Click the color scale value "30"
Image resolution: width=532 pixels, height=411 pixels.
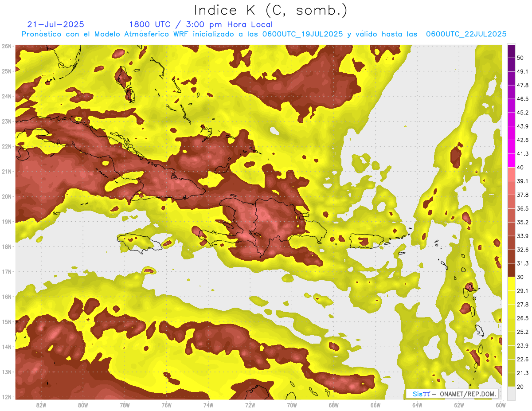coord(520,278)
